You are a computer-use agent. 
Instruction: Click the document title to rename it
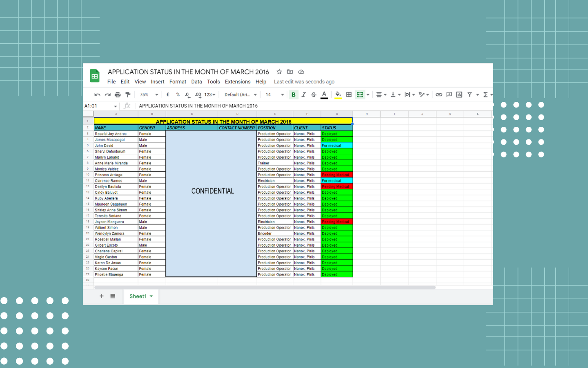(x=188, y=72)
